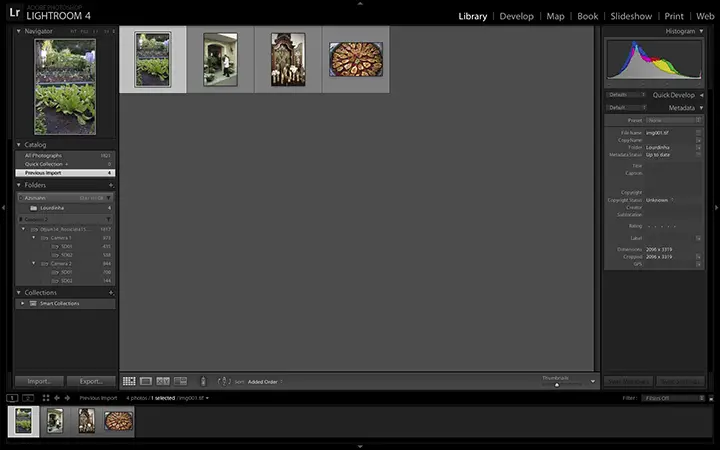Image resolution: width=720 pixels, height=450 pixels.
Task: Open Survey view in the toolbar
Action: pyautogui.click(x=180, y=382)
